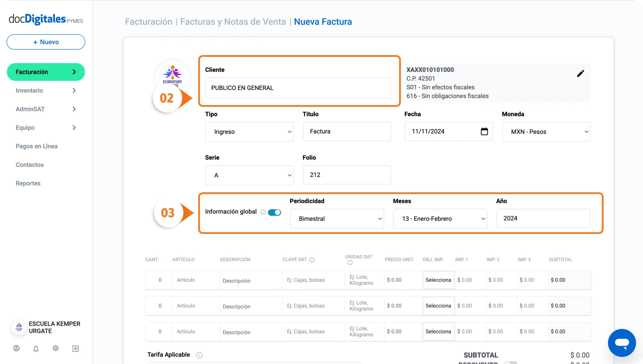Click the small company avatar beside ESCUELA KEMPER URGATE
Image resolution: width=643 pixels, height=364 pixels.
pos(19,327)
